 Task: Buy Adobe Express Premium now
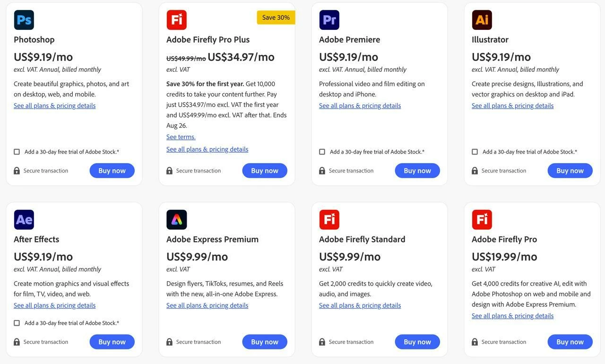pyautogui.click(x=265, y=342)
